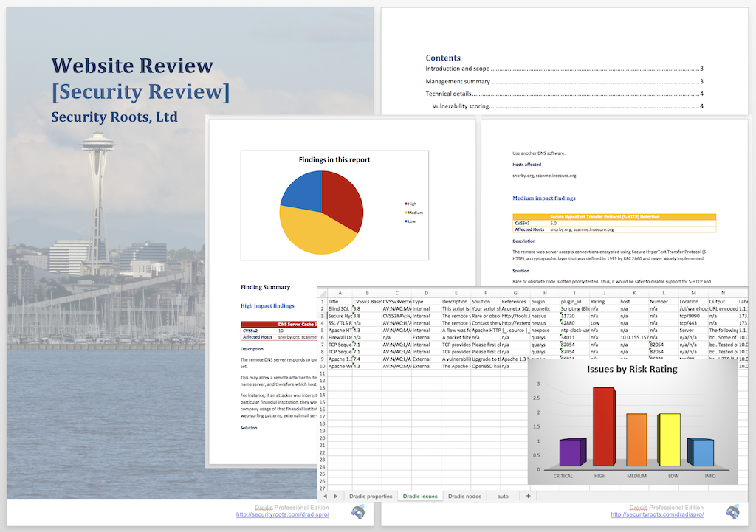
Task: Switch to the auto sheet tab
Action: point(503,496)
